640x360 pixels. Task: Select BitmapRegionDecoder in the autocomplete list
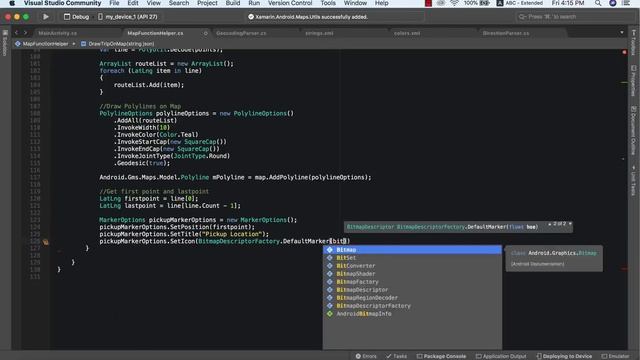pyautogui.click(x=412, y=298)
